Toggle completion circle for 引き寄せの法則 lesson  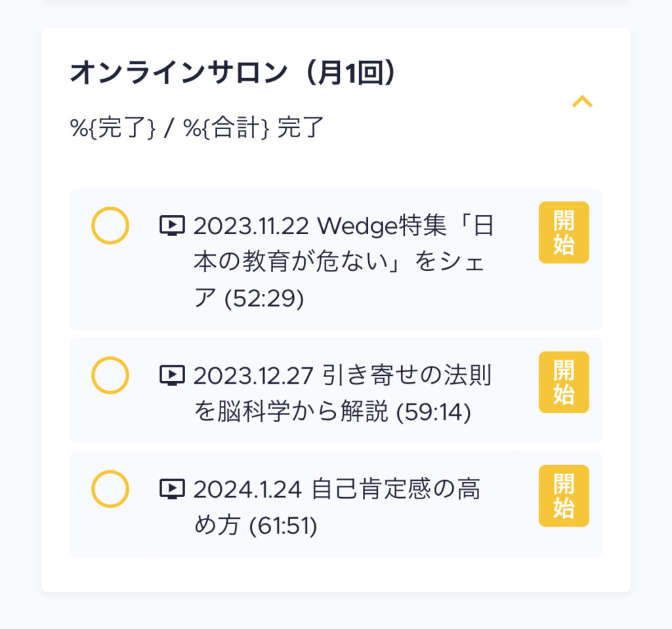110,375
